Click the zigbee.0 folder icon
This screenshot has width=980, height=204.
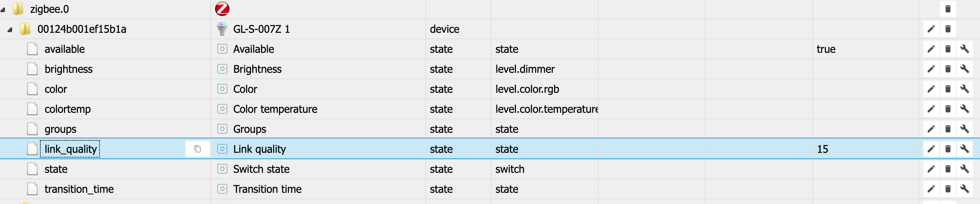pos(18,9)
